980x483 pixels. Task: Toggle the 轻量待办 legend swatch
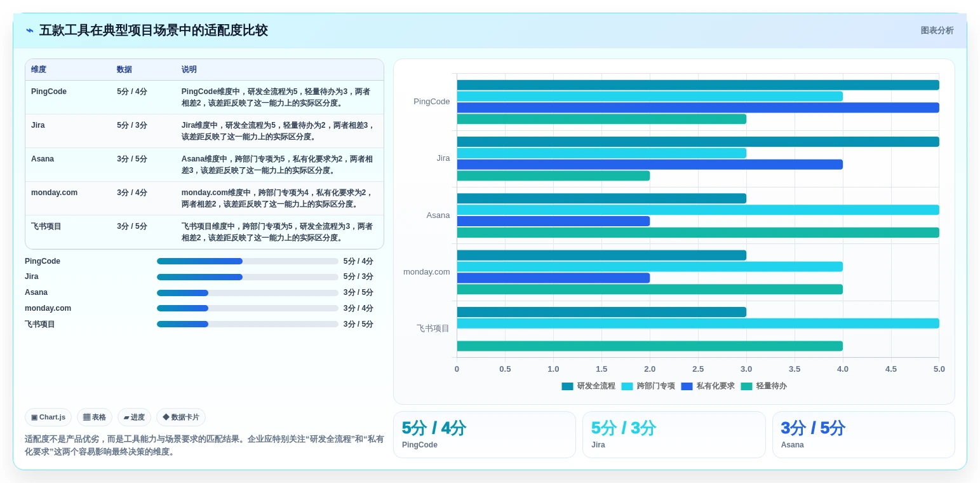click(x=746, y=386)
